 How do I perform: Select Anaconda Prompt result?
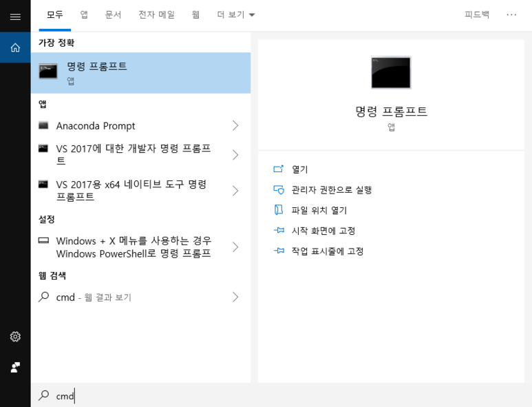tap(141, 125)
